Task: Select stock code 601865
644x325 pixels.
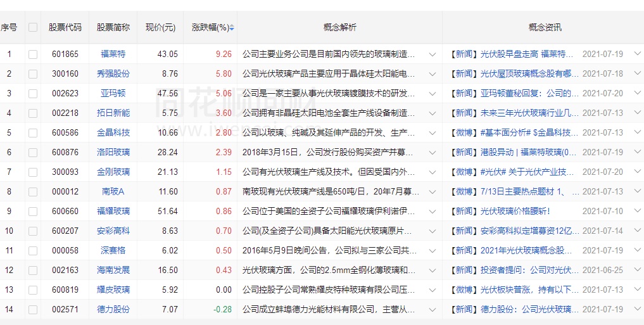Action: point(65,54)
